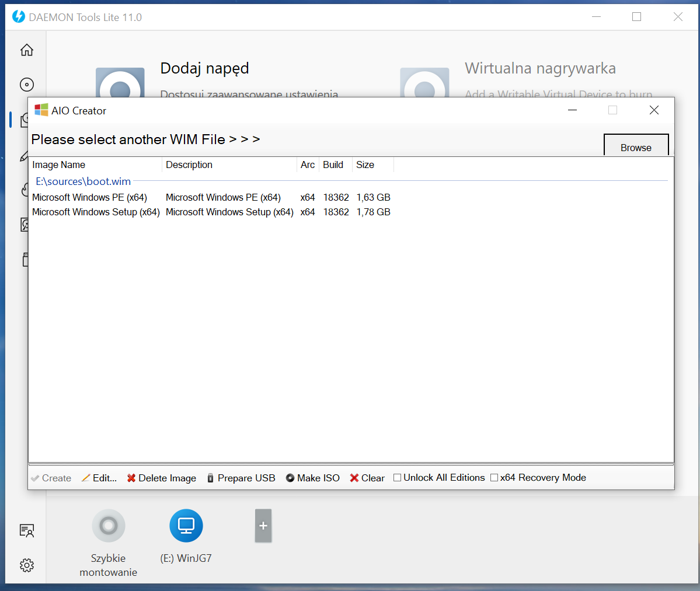700x591 pixels.
Task: Collapse the E:\sources\boot.wim group header
Action: 83,181
